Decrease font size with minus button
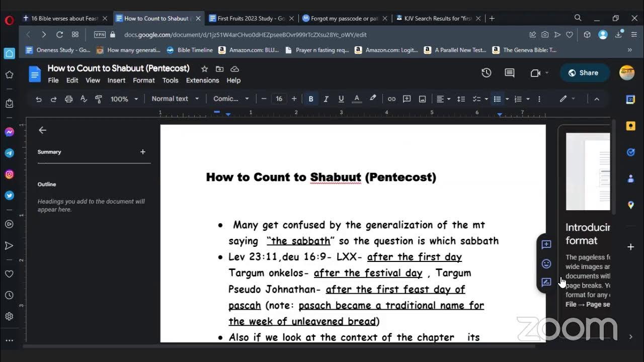 pos(264,99)
